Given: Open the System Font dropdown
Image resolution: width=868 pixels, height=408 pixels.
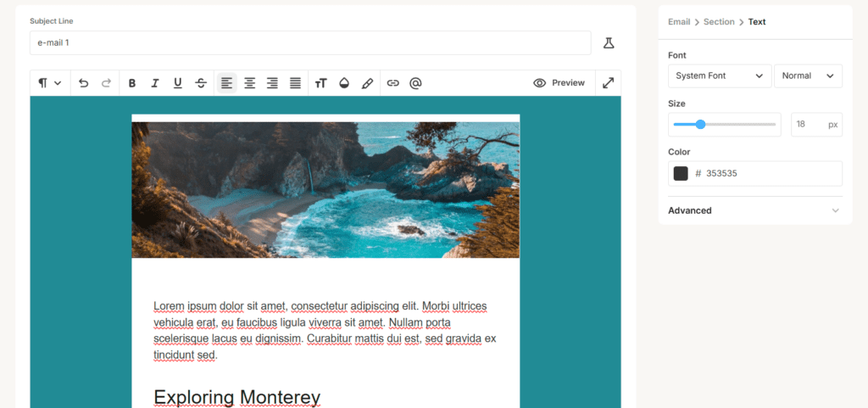Looking at the screenshot, I should (720, 75).
